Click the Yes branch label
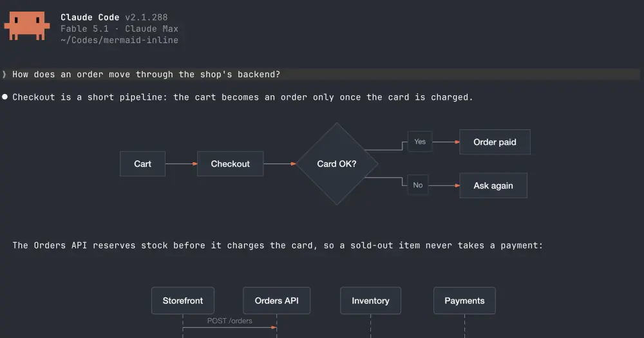 click(x=420, y=142)
